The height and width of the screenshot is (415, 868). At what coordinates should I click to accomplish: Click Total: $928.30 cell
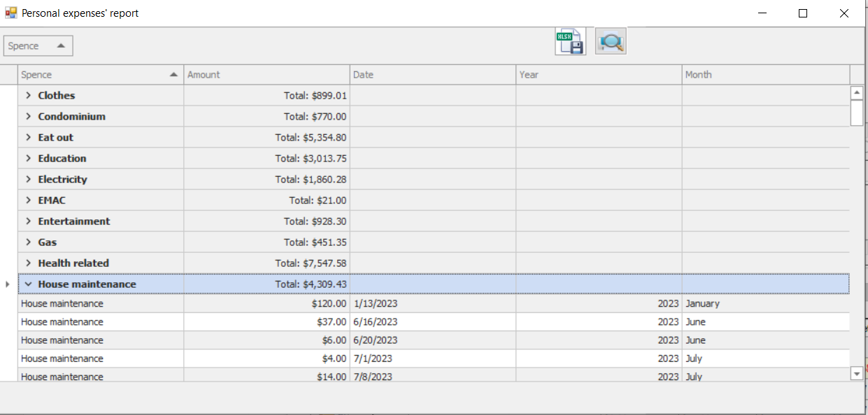[x=266, y=221]
